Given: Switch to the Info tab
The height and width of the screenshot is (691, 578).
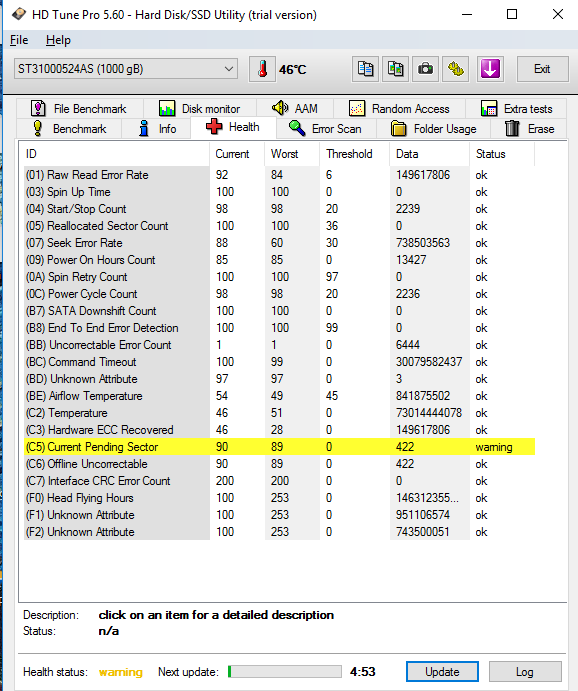Looking at the screenshot, I should click(x=156, y=129).
